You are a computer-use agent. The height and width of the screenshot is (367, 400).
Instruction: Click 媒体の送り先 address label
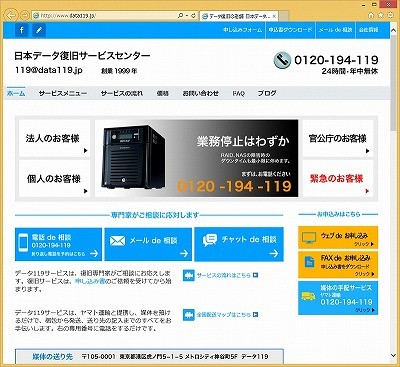[x=53, y=356]
